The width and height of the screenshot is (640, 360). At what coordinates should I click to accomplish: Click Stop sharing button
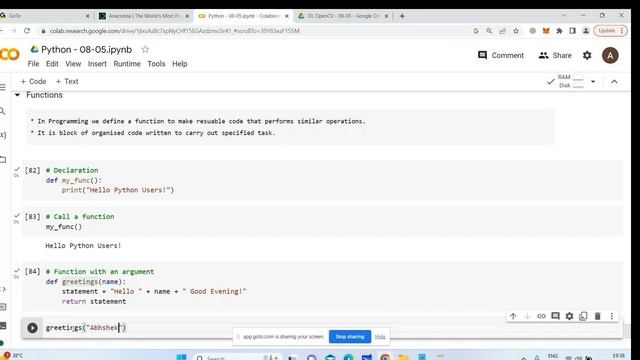[350, 336]
